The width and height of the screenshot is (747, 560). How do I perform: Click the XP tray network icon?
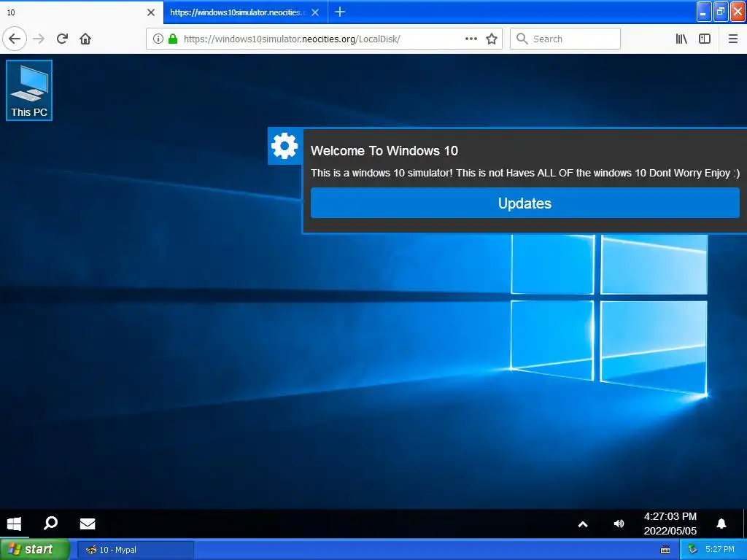[692, 550]
